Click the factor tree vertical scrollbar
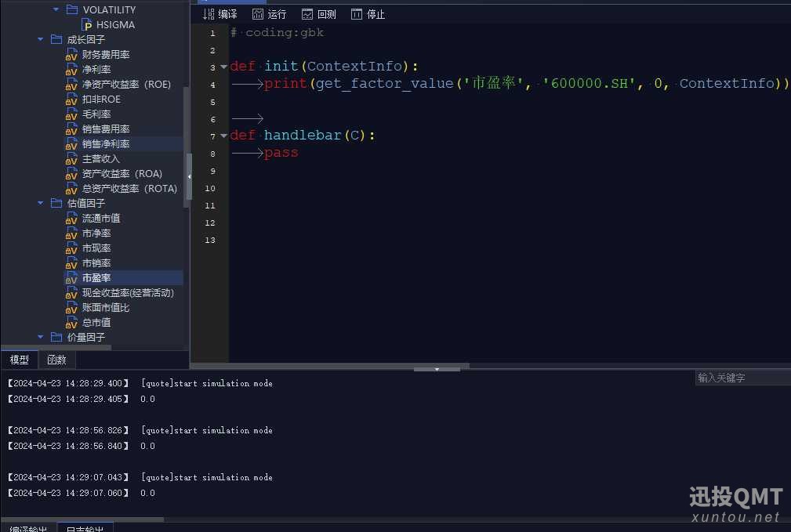Viewport: 791px width, 532px height. (x=186, y=147)
